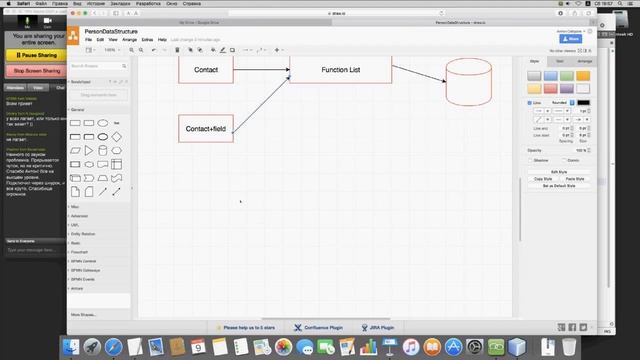640x360 pixels.
Task: Expand the Misc shapes section
Action: click(x=75, y=207)
